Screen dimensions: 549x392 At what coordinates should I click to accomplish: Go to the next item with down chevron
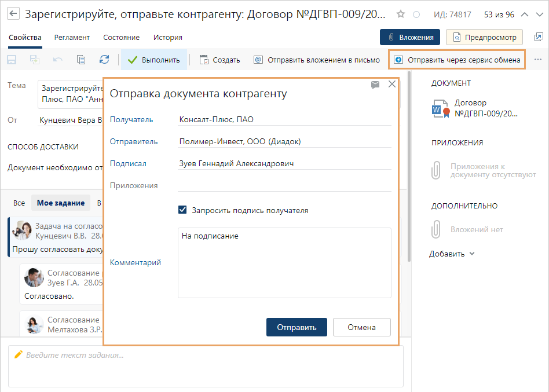[540, 14]
